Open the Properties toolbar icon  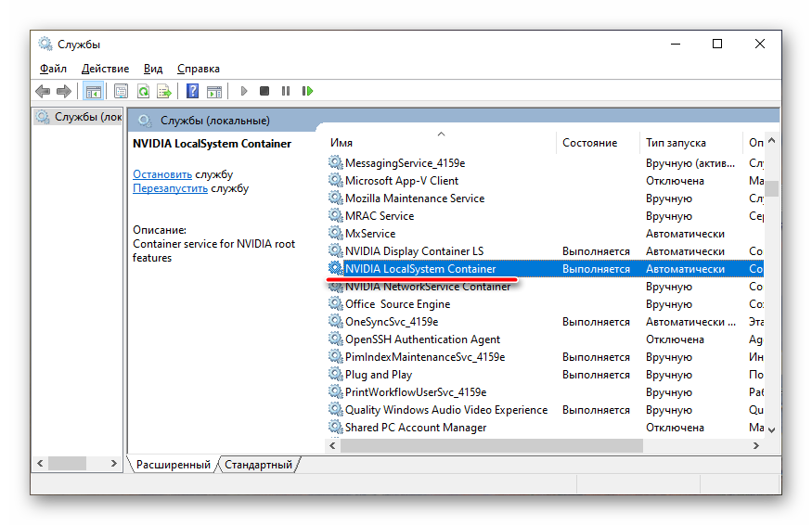(121, 92)
